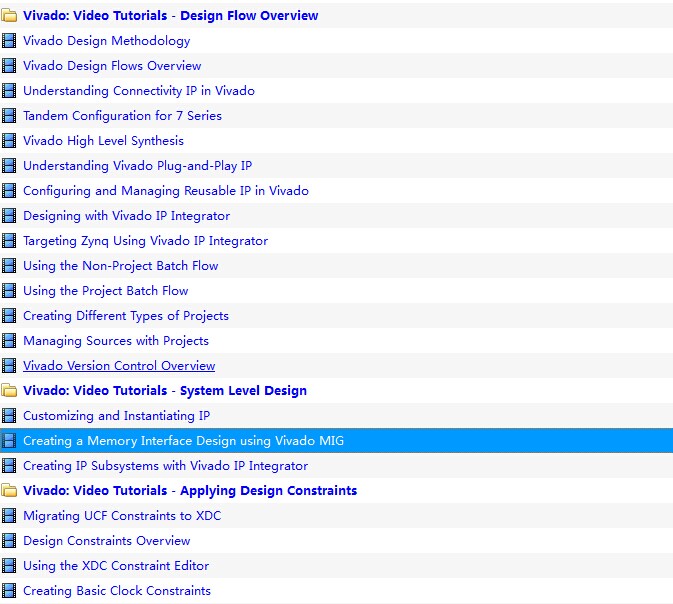The width and height of the screenshot is (673, 604).
Task: Click the film icon for Tandem Configuration
Action: 9,116
